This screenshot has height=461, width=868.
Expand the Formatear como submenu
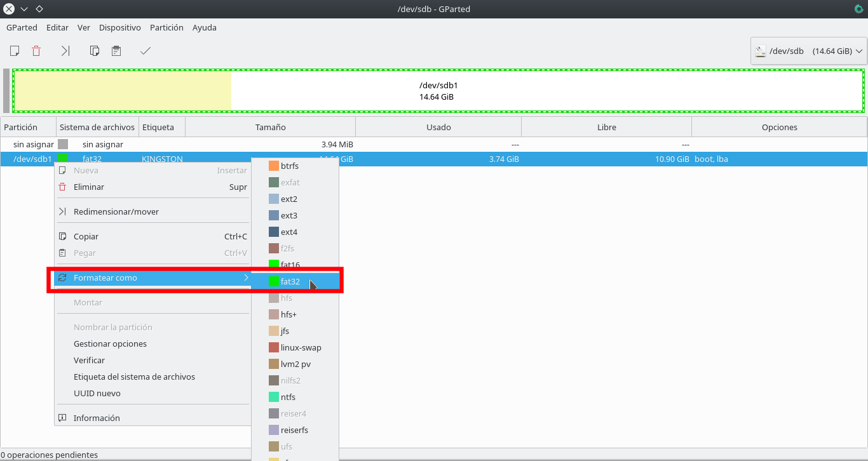153,277
